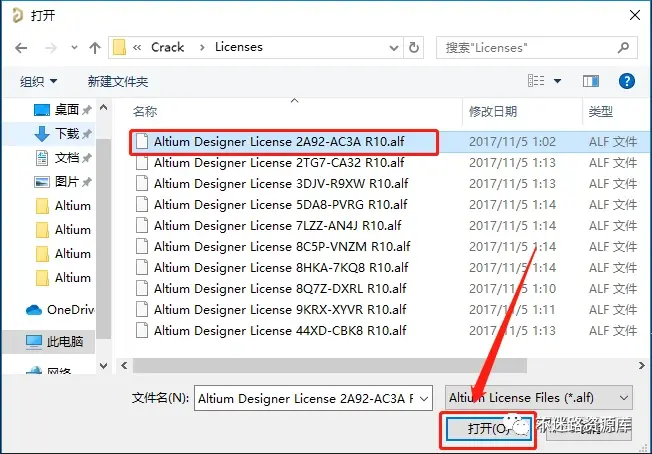This screenshot has height=454, width=652.
Task: Click file icon of 2TG7-CA32 license
Action: click(142, 163)
